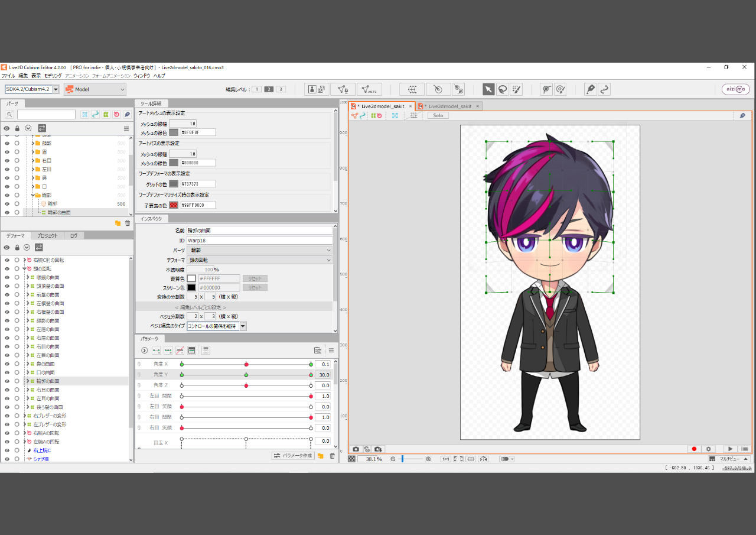Open the parts panel hamburger menu
Viewport: 756px width, 535px height.
(126, 128)
